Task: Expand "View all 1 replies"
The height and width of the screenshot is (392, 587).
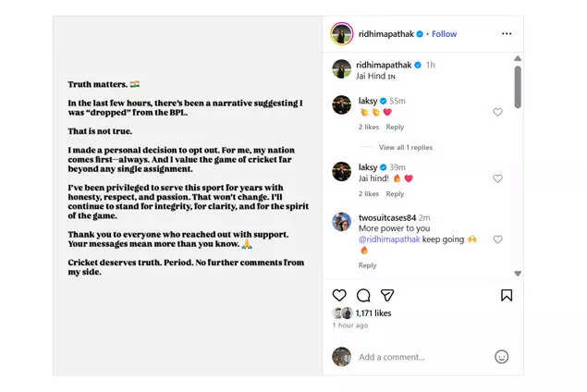Action: tap(405, 147)
